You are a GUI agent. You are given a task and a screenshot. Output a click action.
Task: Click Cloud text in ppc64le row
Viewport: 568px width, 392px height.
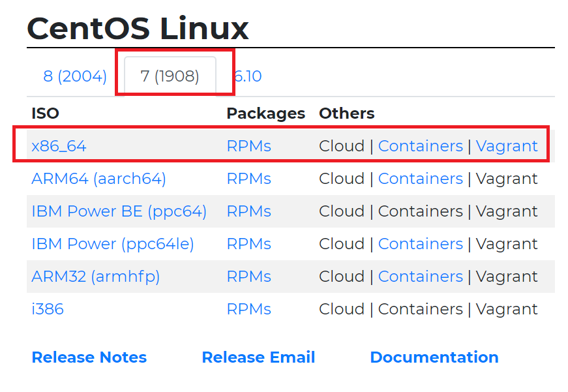[342, 244]
